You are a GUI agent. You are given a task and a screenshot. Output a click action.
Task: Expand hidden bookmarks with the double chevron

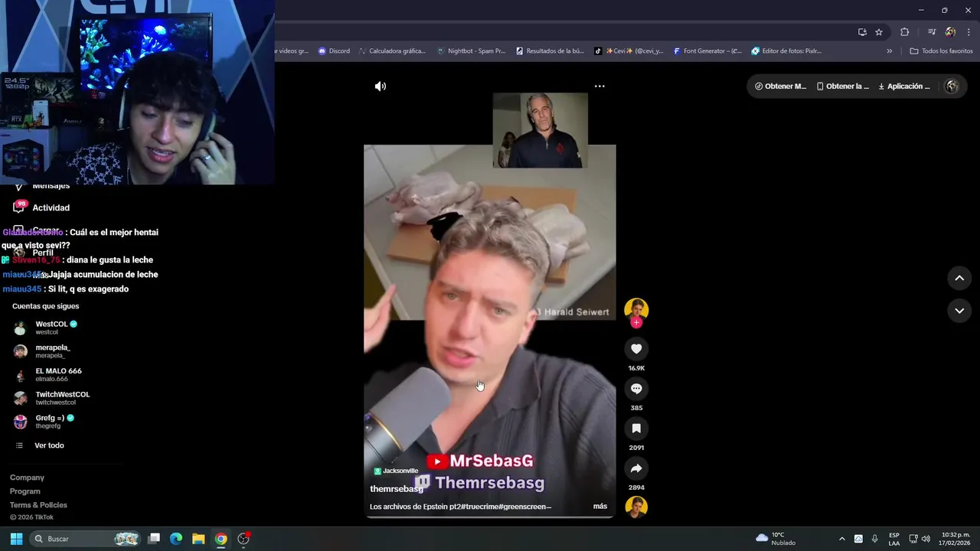[890, 51]
